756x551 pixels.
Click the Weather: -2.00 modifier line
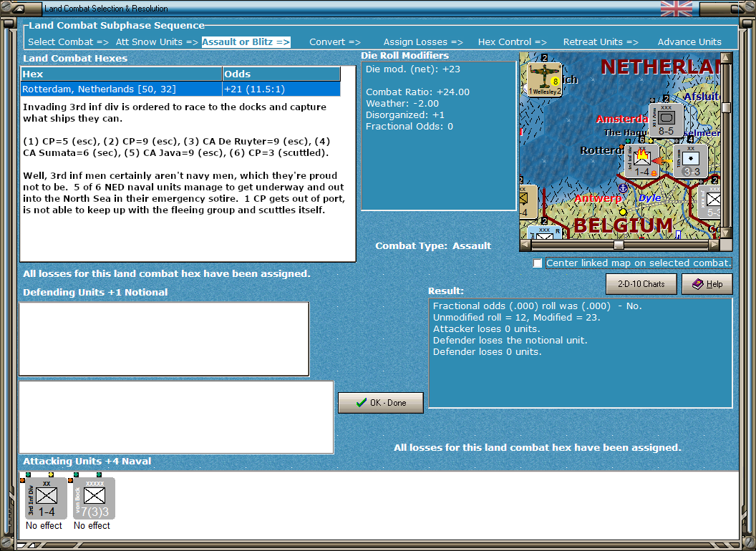tap(402, 103)
